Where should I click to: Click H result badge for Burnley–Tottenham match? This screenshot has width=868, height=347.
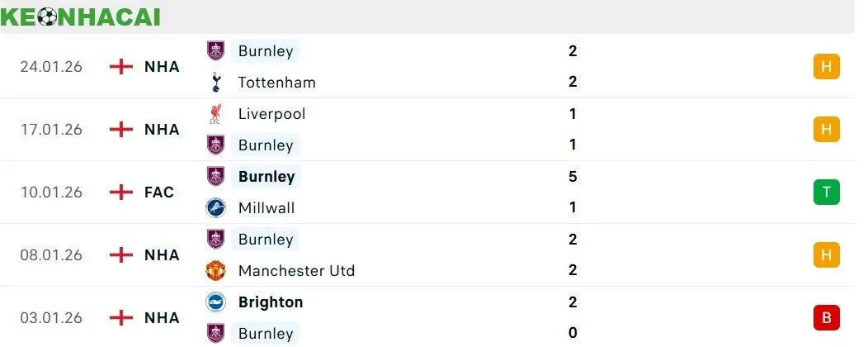click(826, 67)
